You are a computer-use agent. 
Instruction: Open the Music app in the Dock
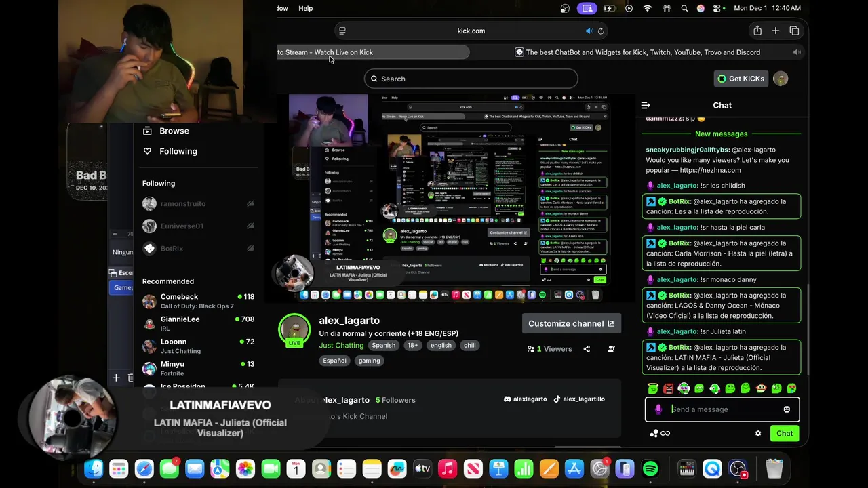[x=448, y=468]
